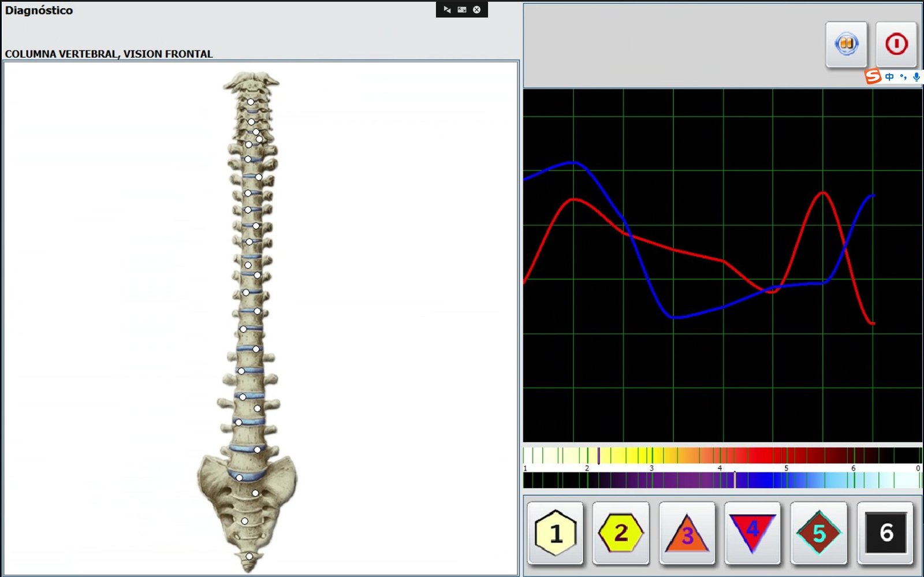Open the Sogou input method logo
Viewport: 924px width, 577px height.
click(x=873, y=76)
